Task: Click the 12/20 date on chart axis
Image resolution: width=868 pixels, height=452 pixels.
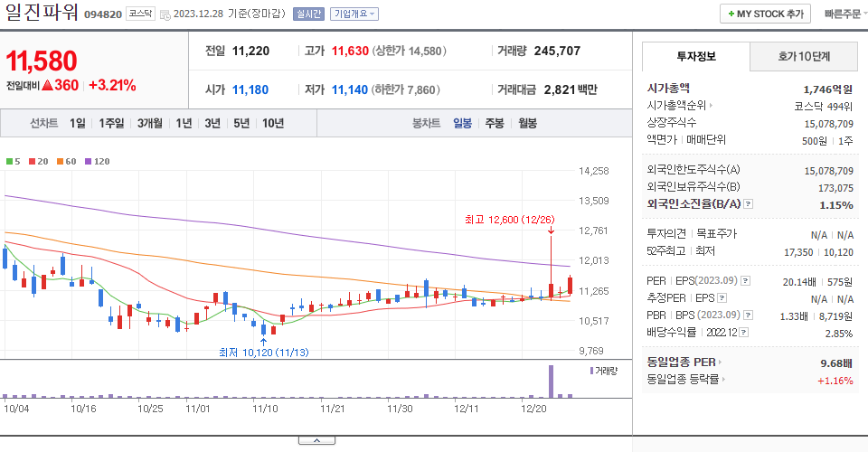Action: pos(533,409)
